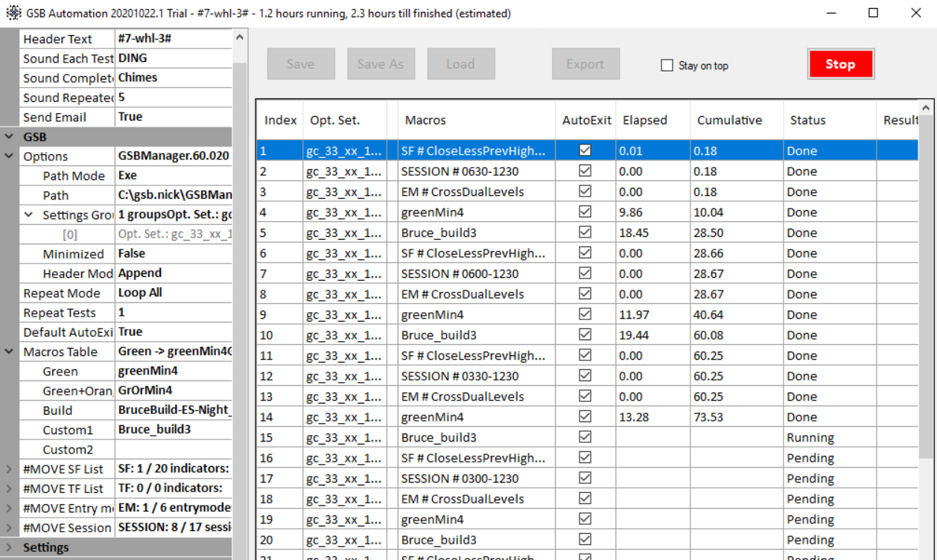Screen dimensions: 937x560
Task: Click the Cumulative column header
Action: [729, 120]
